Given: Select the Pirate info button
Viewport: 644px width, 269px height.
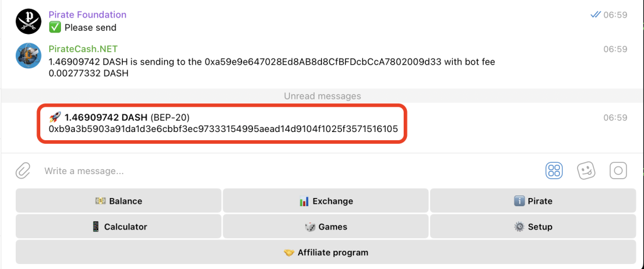Looking at the screenshot, I should point(533,201).
